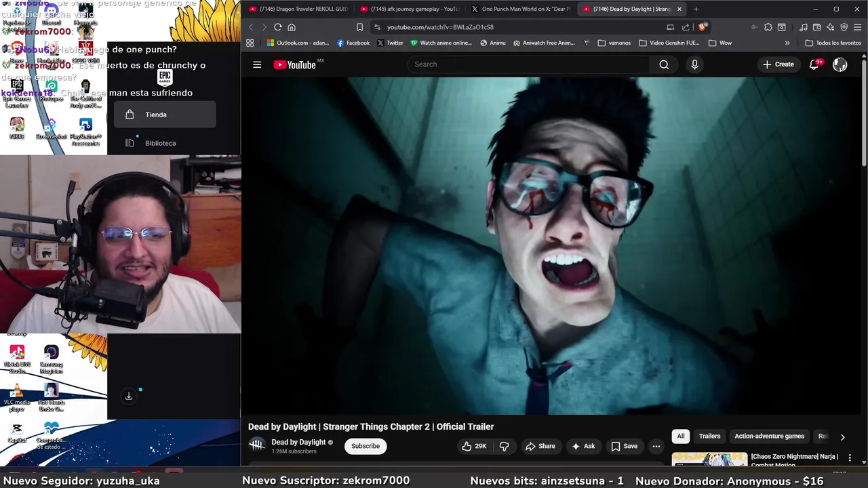This screenshot has height=488, width=868.
Task: Switch to the afk journey gameplay tab
Action: click(410, 9)
